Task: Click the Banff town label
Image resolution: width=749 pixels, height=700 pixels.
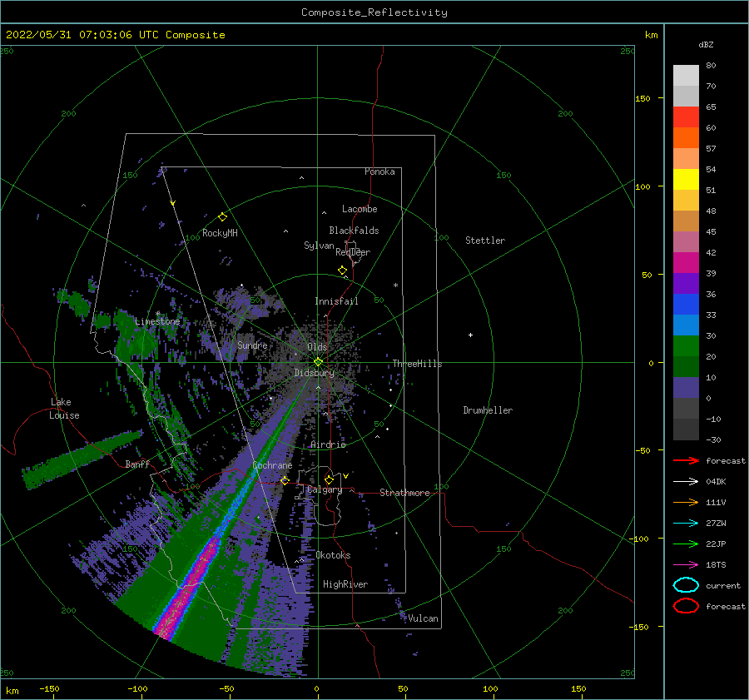Action: pyautogui.click(x=137, y=464)
